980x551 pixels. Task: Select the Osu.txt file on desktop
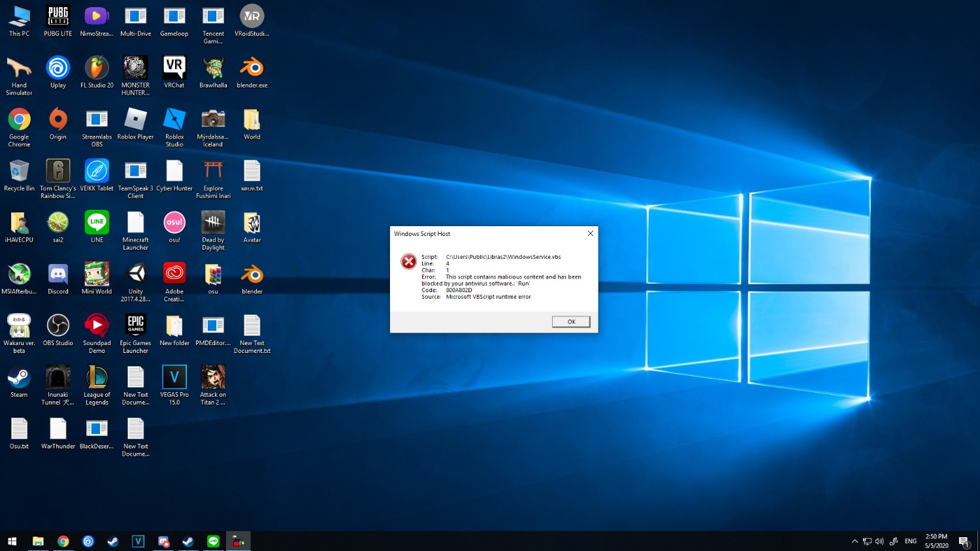[x=19, y=434]
